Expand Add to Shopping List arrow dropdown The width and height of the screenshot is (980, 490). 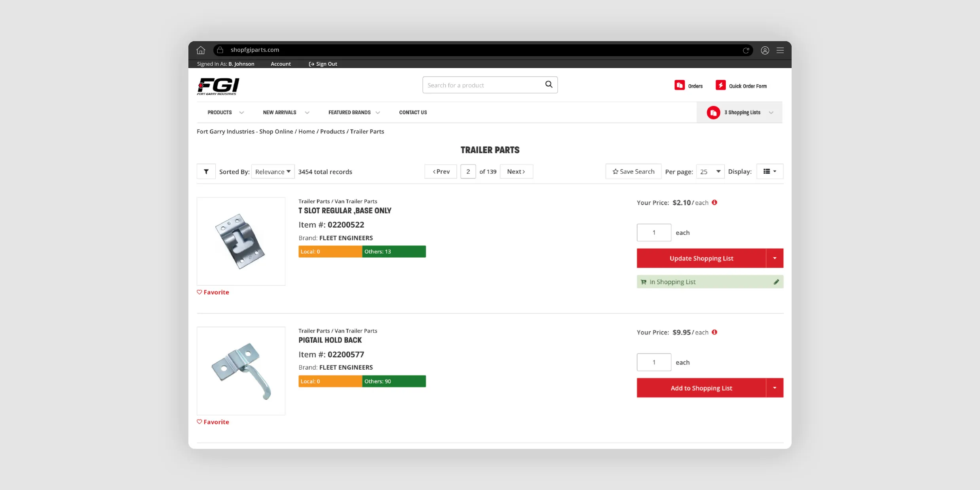775,388
